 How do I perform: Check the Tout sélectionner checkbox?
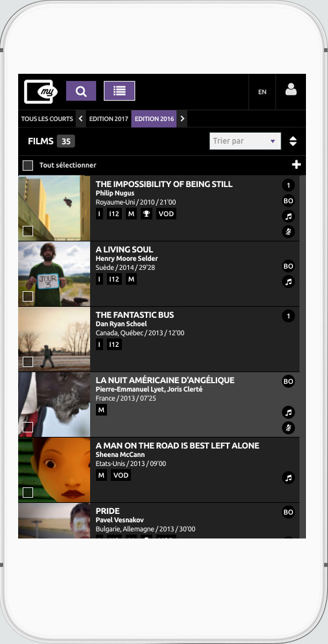point(28,166)
